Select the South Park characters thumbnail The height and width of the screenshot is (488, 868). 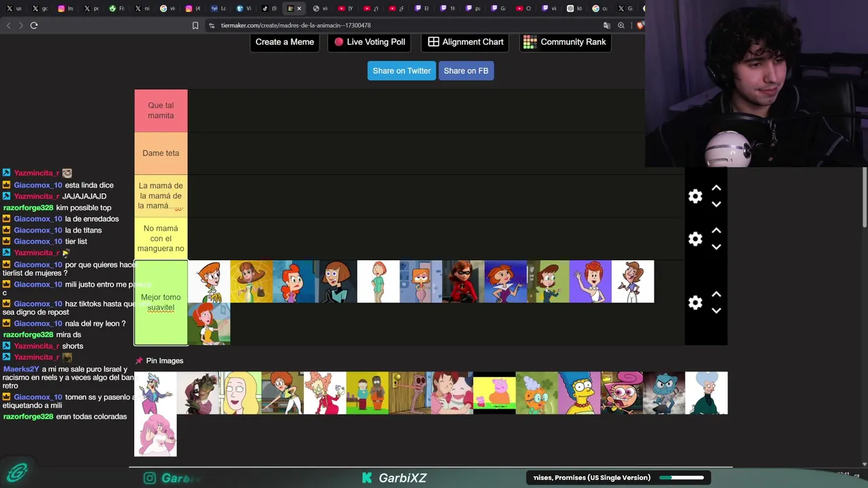pos(367,392)
